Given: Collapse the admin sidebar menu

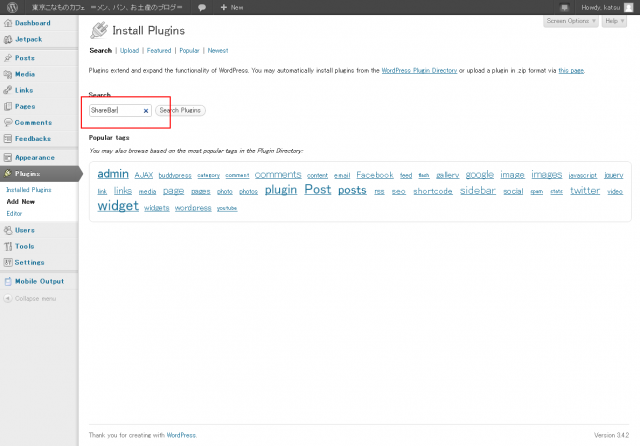Looking at the screenshot, I should pyautogui.click(x=29, y=299).
